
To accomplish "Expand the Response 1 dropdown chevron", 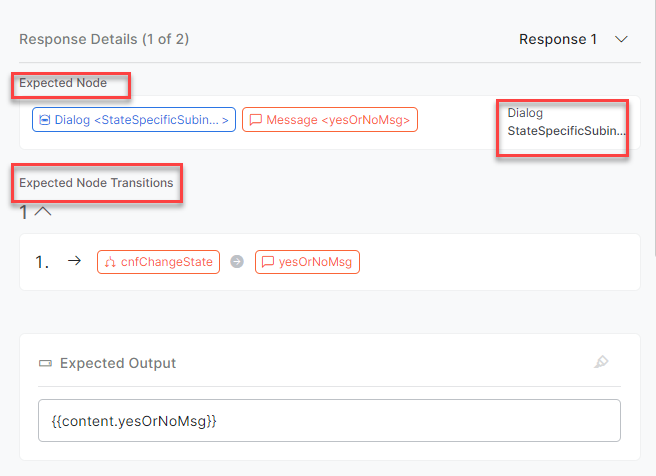I will coord(621,40).
